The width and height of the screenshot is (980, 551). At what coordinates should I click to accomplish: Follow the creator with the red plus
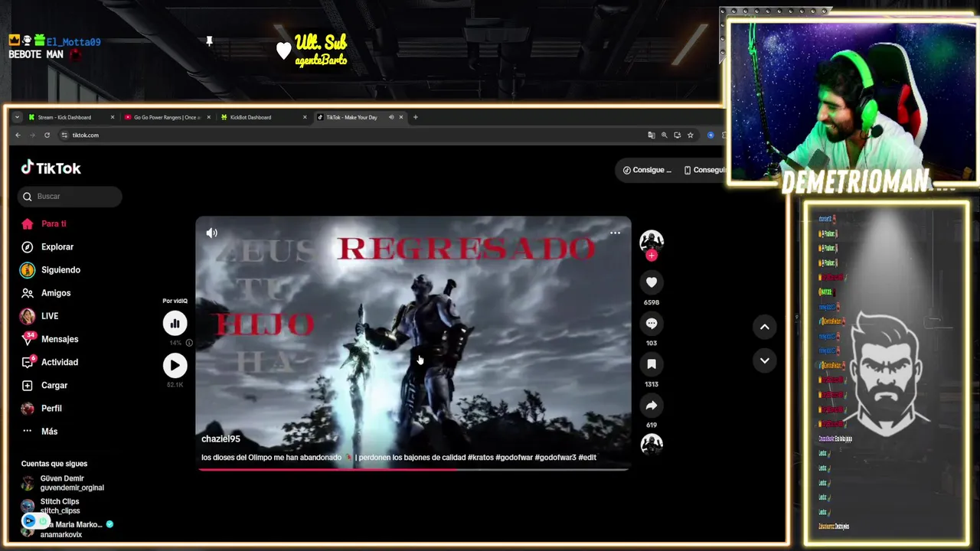(x=652, y=256)
